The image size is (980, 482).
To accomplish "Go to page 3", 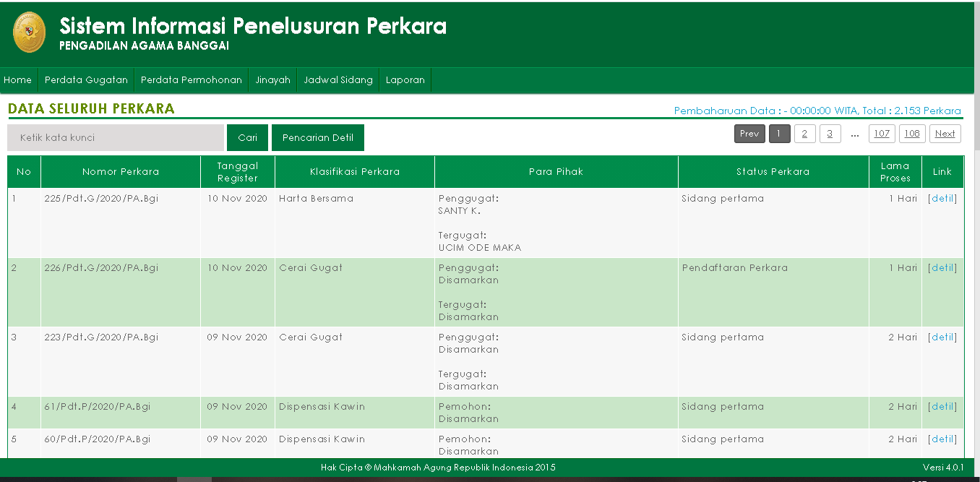I will (830, 134).
